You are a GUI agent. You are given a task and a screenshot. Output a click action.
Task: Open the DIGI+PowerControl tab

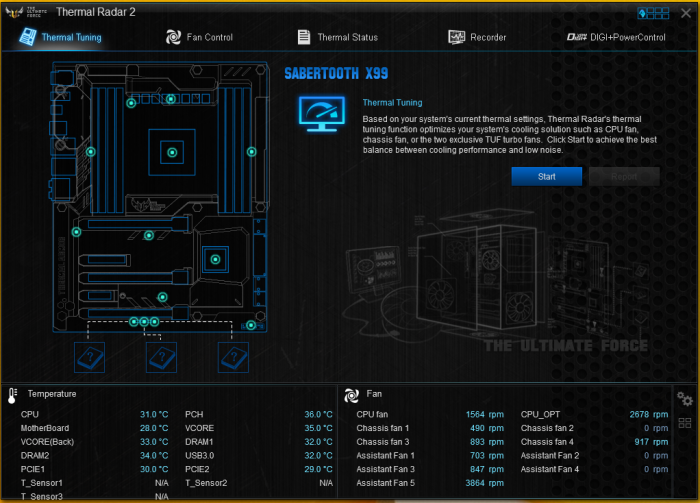(x=616, y=37)
